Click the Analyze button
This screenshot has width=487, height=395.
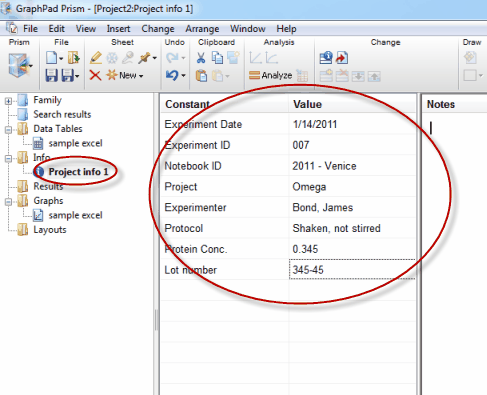270,75
